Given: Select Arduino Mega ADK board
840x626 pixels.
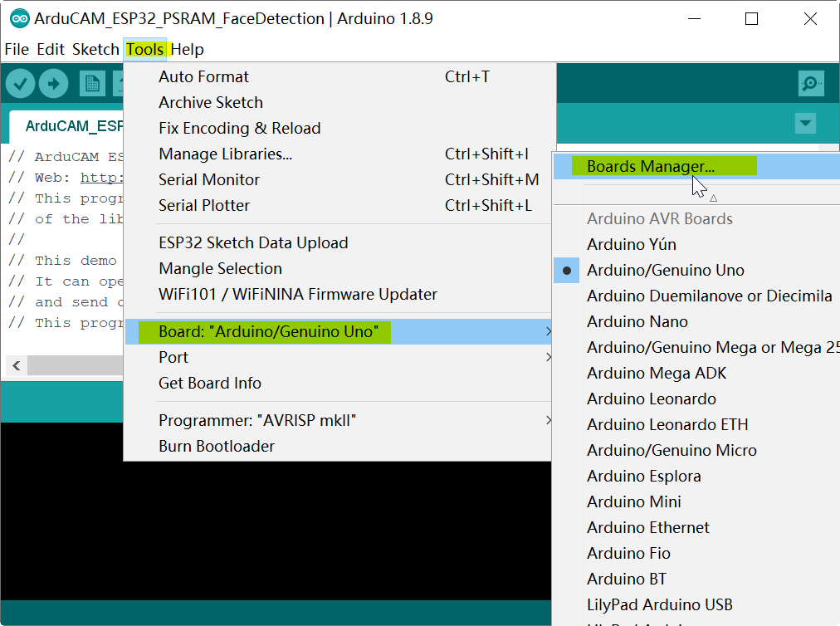Looking at the screenshot, I should click(x=696, y=373).
